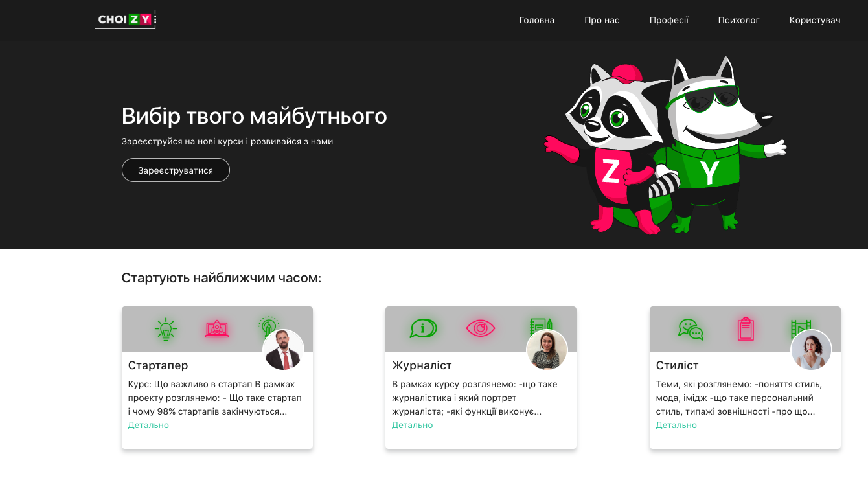Click the pink clipboard icon on the Стиліст card
The image size is (868, 478).
(746, 328)
